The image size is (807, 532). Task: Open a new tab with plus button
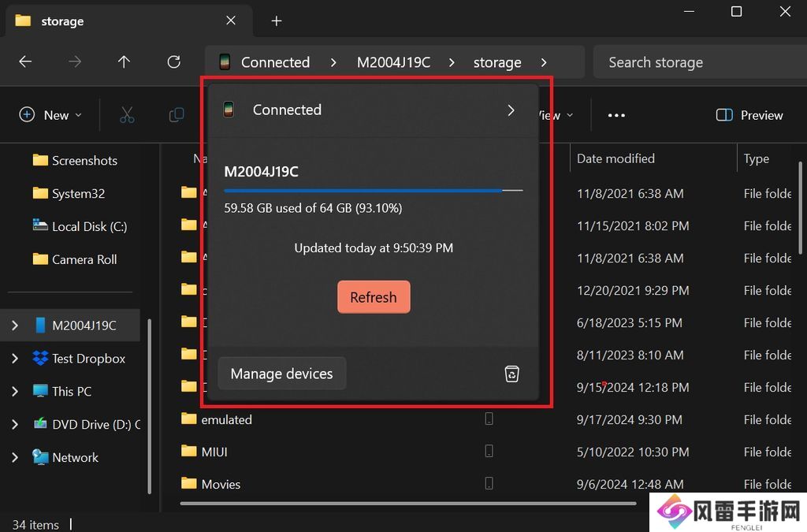point(277,21)
